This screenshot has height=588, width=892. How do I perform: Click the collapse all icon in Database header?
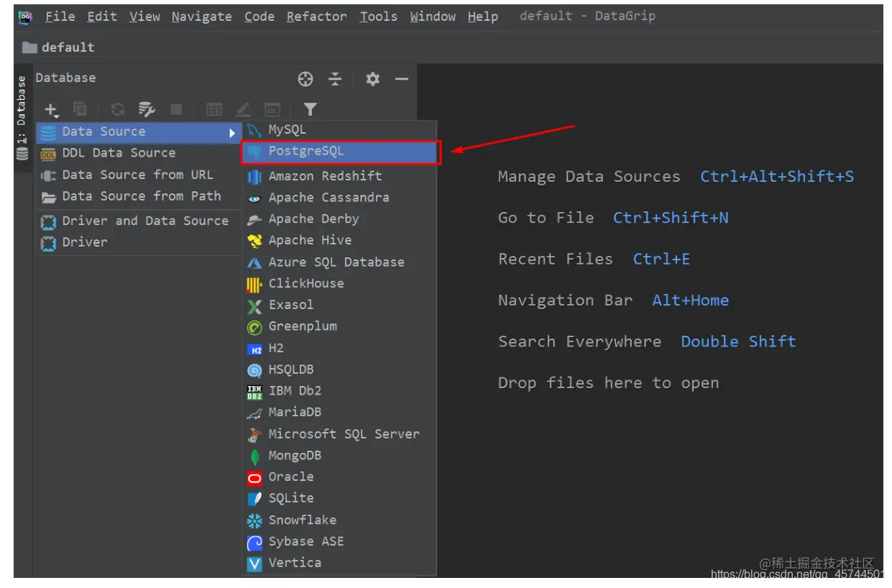(335, 79)
